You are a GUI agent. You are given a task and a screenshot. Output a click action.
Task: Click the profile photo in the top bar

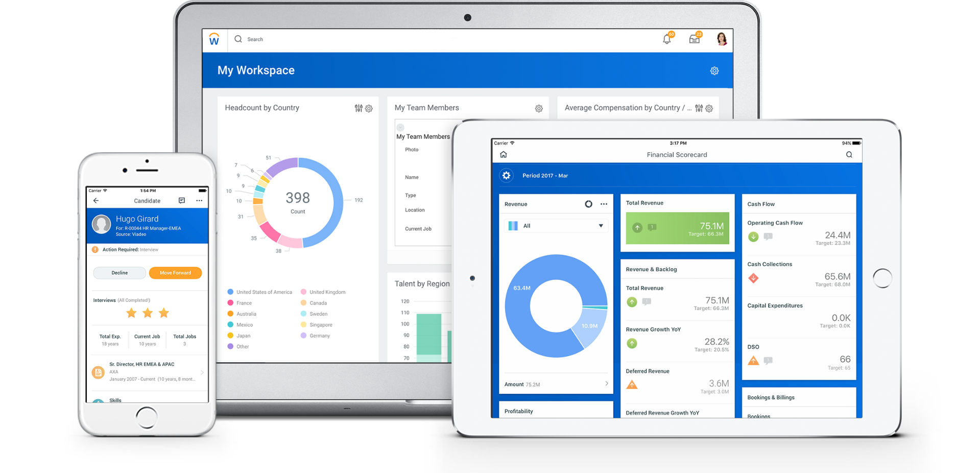click(721, 39)
